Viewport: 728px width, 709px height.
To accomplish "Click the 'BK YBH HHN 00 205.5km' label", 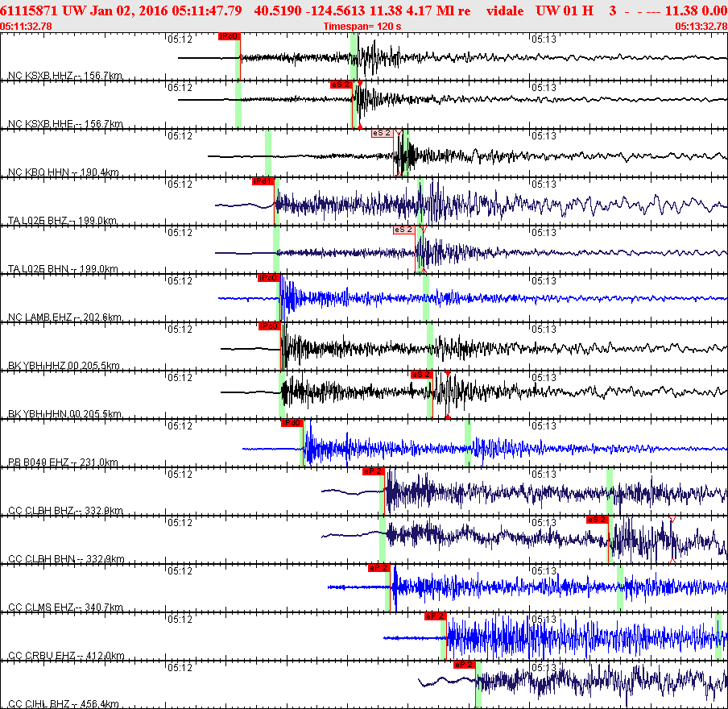I will pos(64,413).
